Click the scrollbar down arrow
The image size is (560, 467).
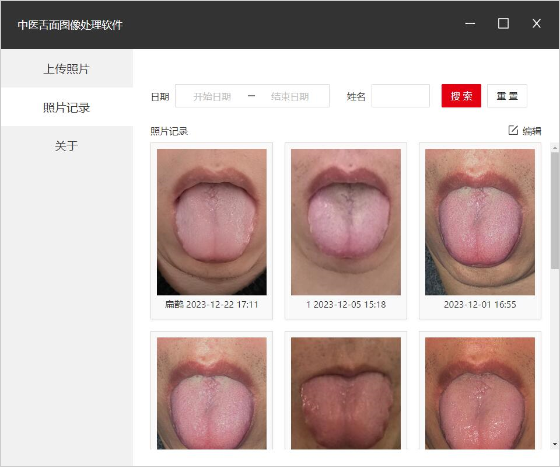pyautogui.click(x=555, y=444)
